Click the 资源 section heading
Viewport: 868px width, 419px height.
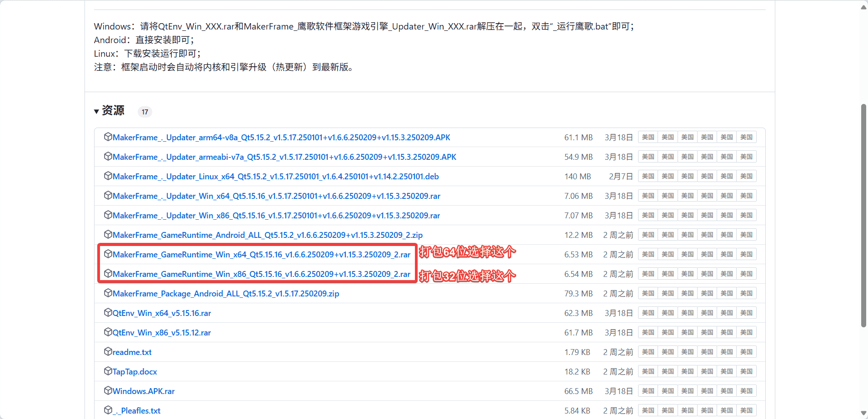pyautogui.click(x=113, y=111)
